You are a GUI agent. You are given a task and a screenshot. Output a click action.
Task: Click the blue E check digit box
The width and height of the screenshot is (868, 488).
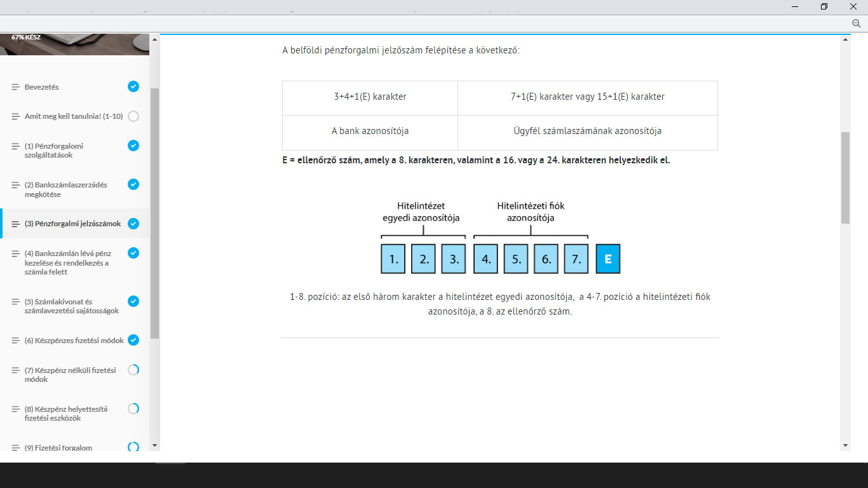(608, 259)
